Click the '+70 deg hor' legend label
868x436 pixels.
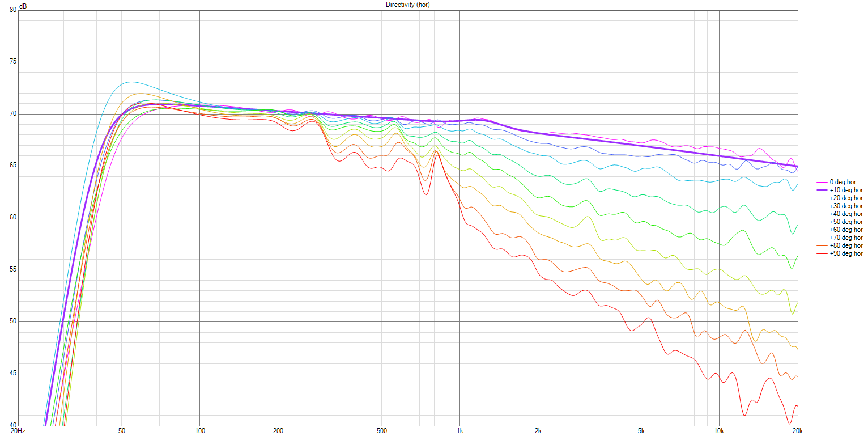coord(846,238)
